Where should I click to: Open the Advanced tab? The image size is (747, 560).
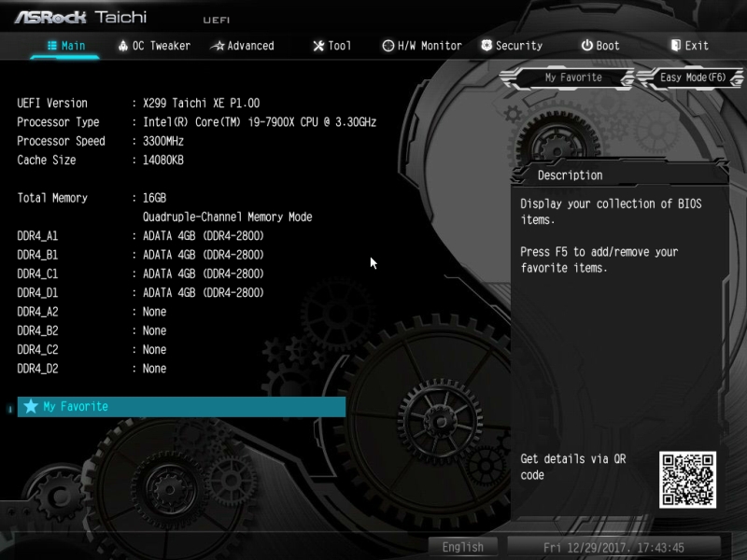click(243, 46)
